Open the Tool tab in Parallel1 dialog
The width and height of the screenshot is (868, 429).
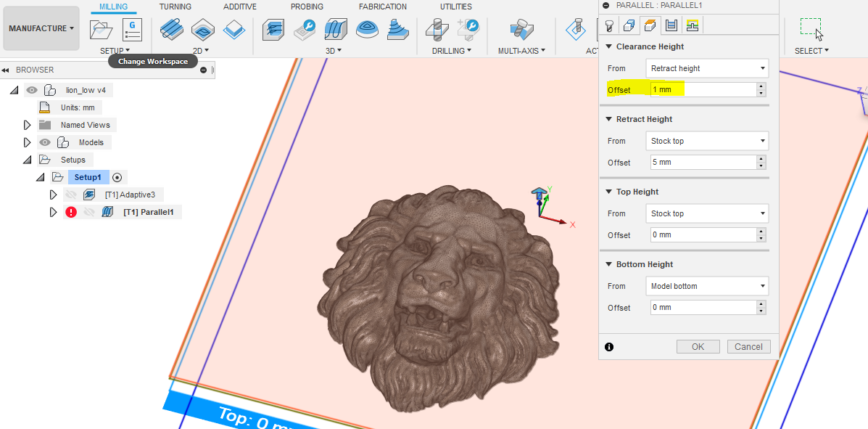[x=611, y=25]
